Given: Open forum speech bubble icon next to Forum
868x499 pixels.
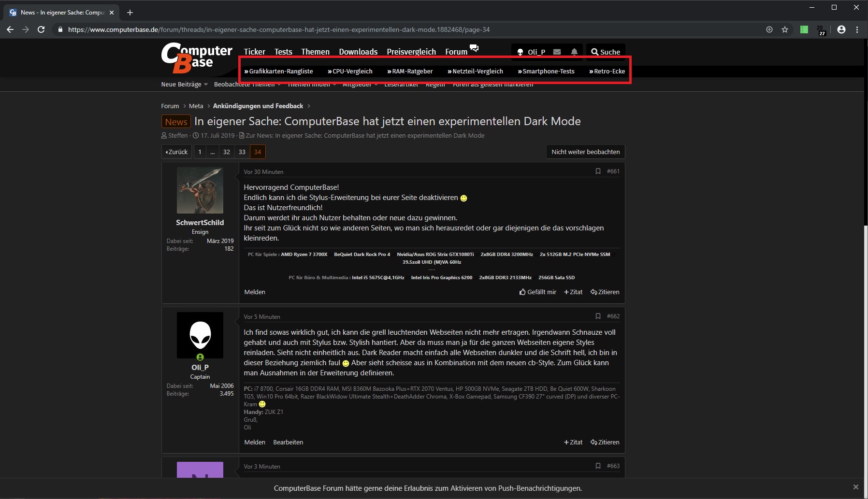Looking at the screenshot, I should pyautogui.click(x=474, y=48).
